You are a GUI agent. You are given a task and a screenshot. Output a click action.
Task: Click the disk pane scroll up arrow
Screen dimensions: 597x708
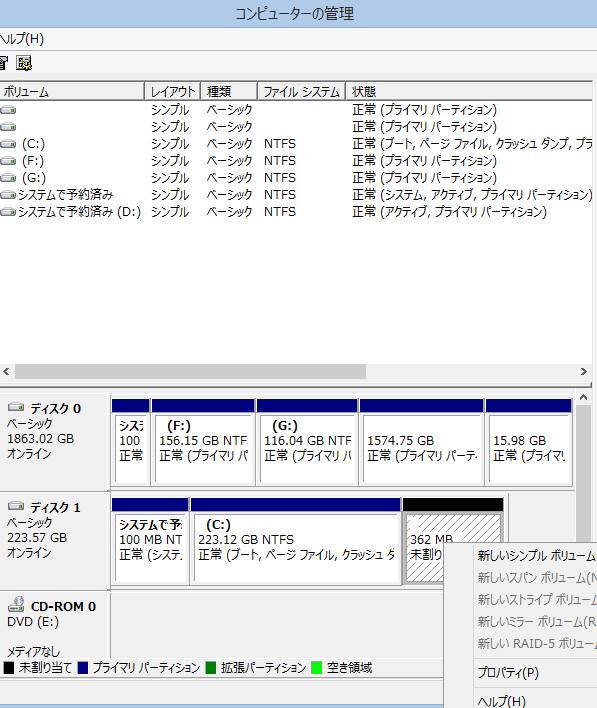[583, 397]
